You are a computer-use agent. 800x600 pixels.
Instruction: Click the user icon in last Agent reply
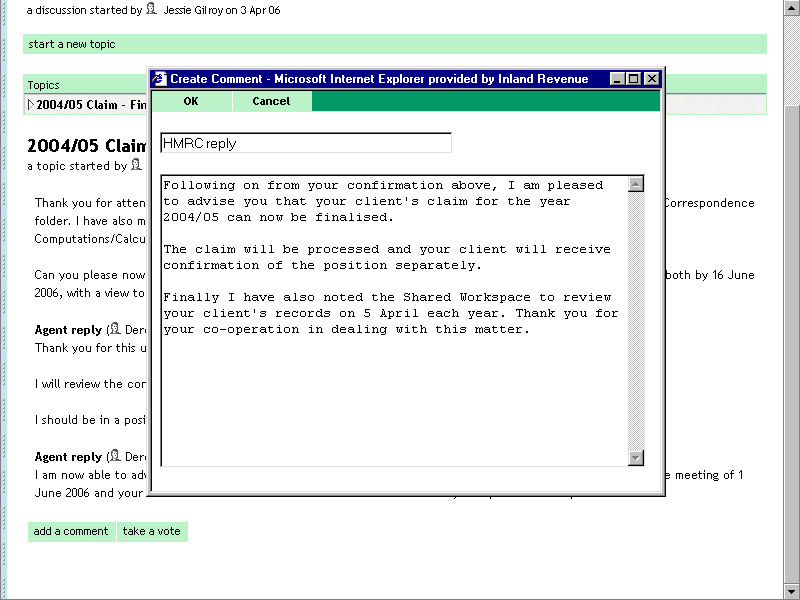(x=114, y=457)
